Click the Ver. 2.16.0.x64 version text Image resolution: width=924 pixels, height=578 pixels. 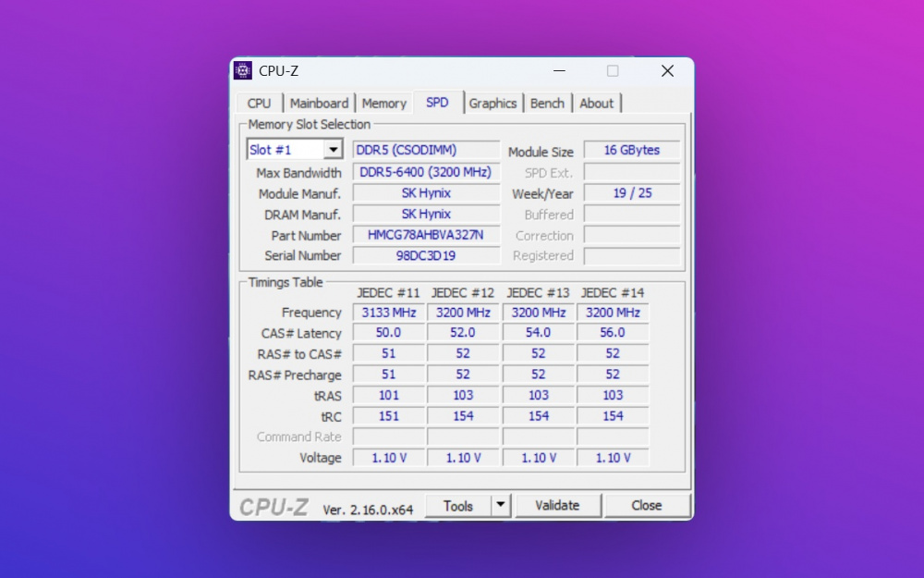[368, 510]
